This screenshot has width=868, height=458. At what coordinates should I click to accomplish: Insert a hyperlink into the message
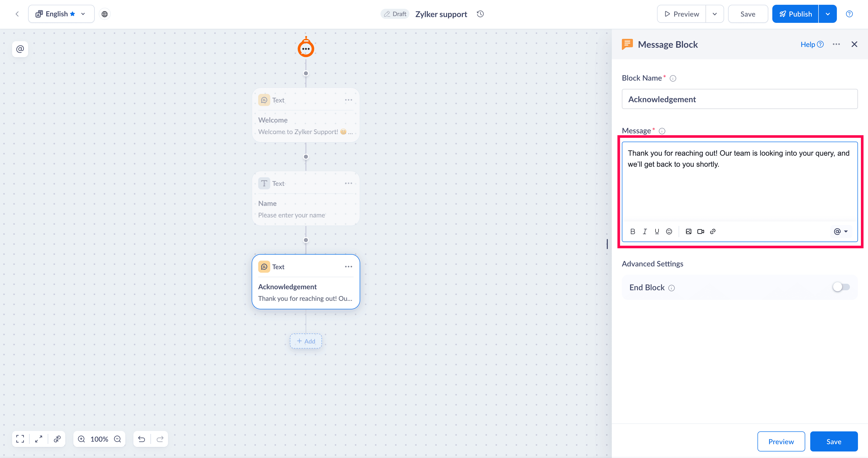tap(713, 231)
